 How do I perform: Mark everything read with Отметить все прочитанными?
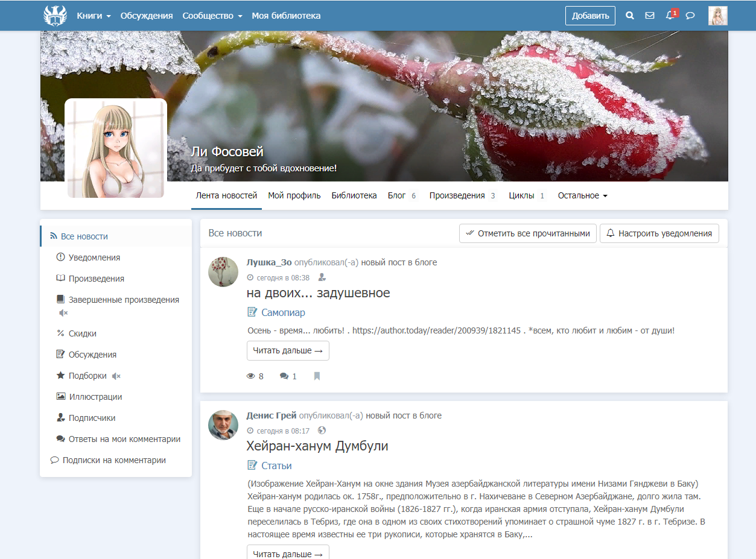pyautogui.click(x=528, y=233)
